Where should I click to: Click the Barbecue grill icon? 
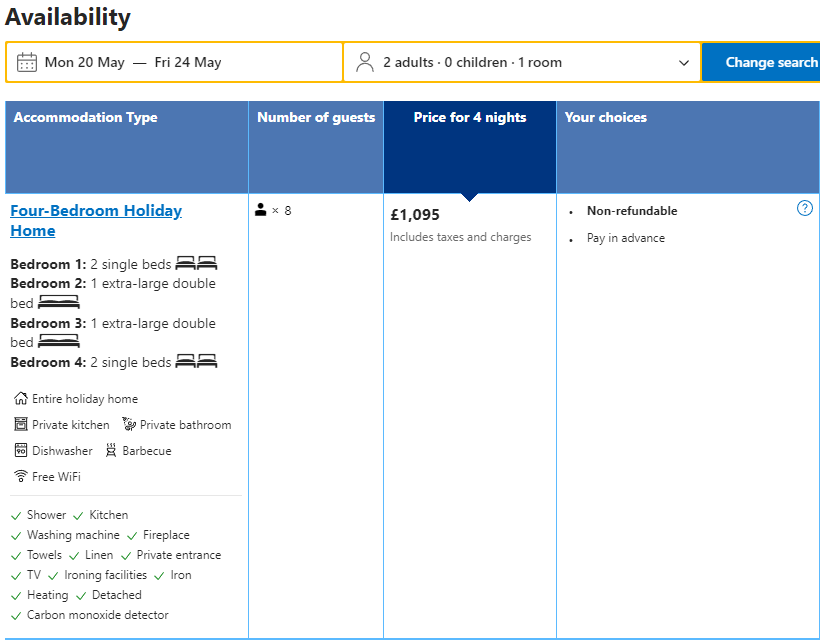111,451
